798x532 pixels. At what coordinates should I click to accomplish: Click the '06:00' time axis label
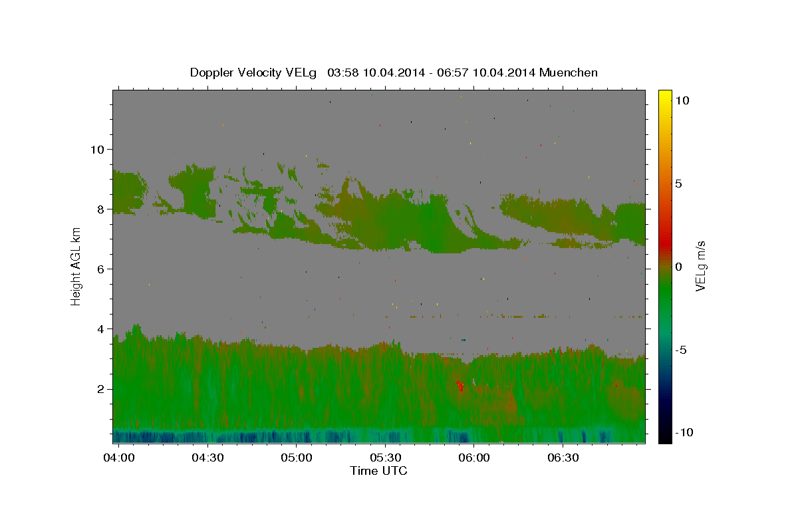tap(474, 458)
